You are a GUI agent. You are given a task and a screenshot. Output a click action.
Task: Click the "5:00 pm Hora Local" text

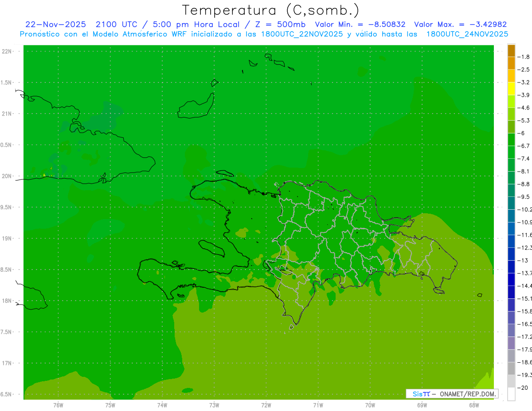[195, 24]
